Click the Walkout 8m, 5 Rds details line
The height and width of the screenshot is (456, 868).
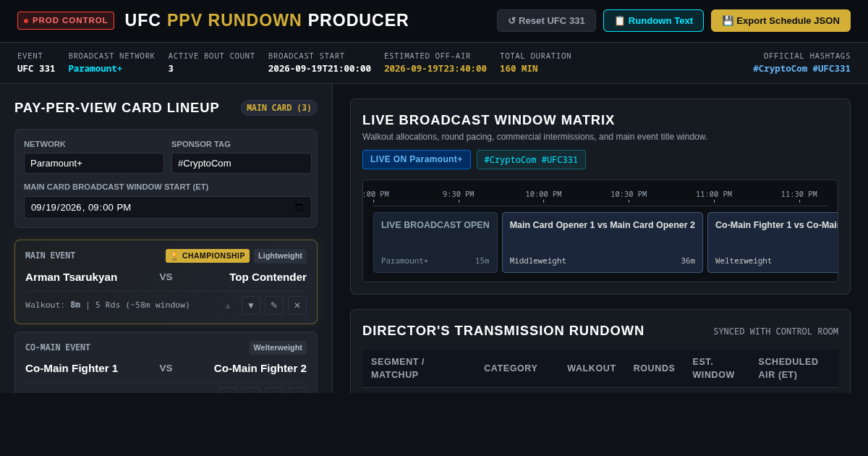[108, 305]
